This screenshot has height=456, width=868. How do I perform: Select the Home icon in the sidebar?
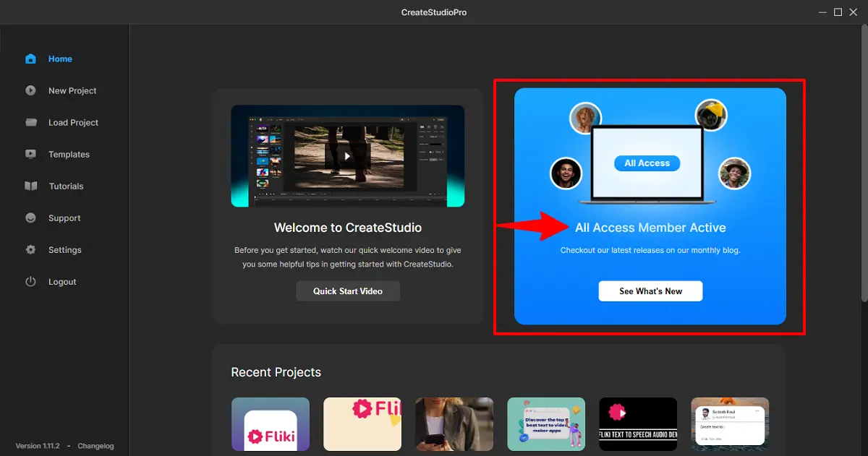[x=30, y=59]
